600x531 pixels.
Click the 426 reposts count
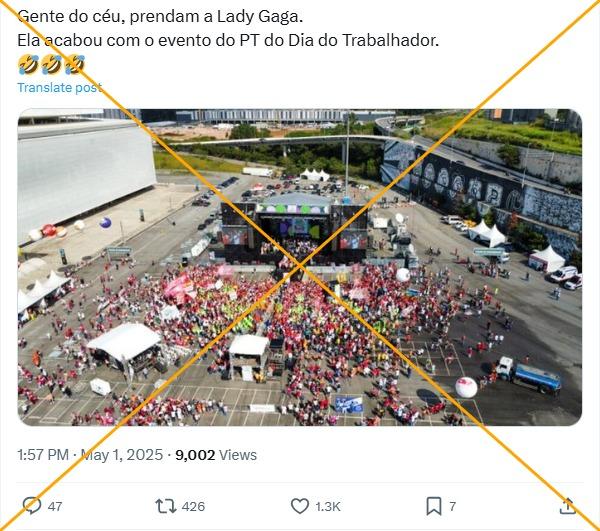(x=193, y=507)
